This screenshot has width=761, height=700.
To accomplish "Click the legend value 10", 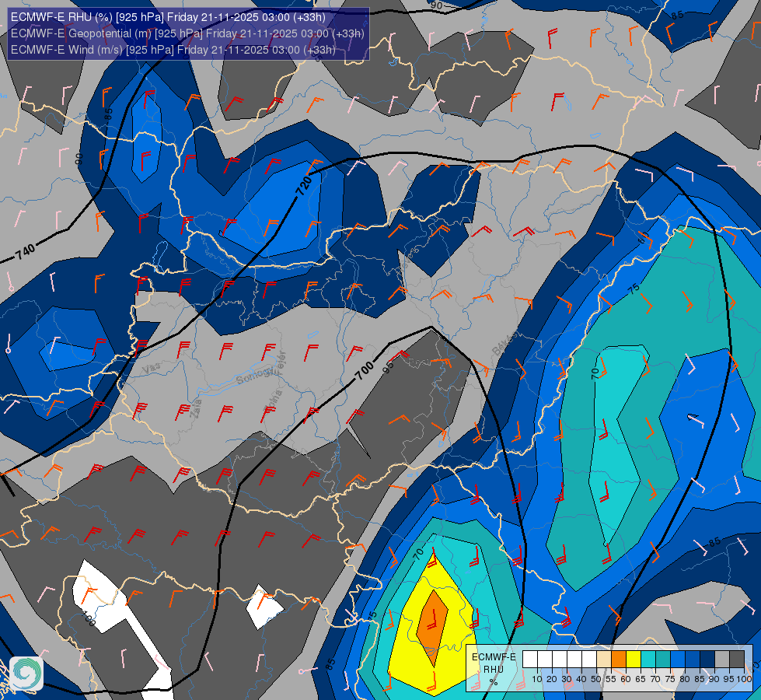I will (x=537, y=679).
